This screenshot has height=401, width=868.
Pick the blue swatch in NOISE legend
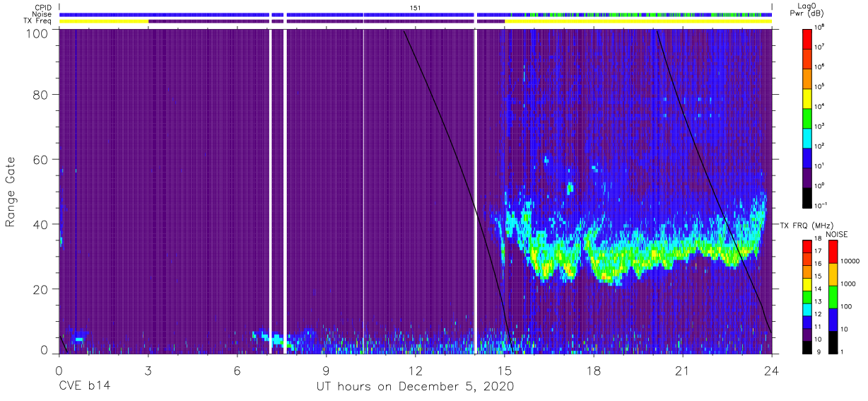point(833,320)
